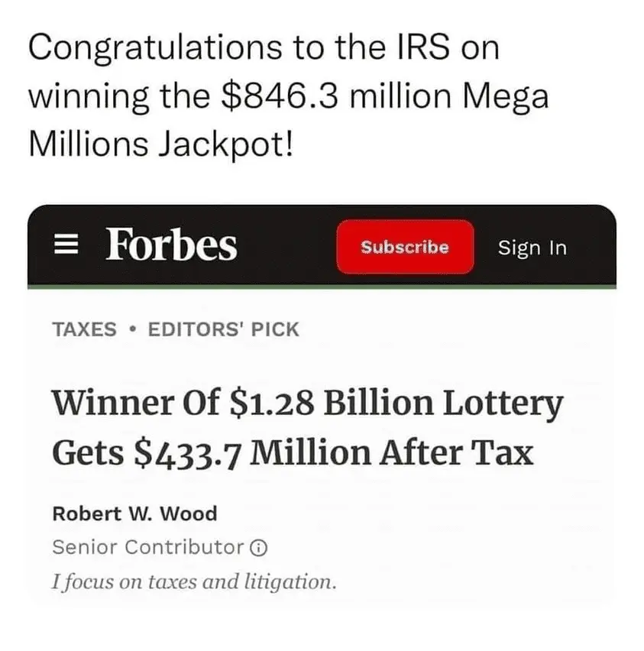Image resolution: width=644 pixels, height=651 pixels.
Task: Click the Forbes logo
Action: tap(171, 245)
